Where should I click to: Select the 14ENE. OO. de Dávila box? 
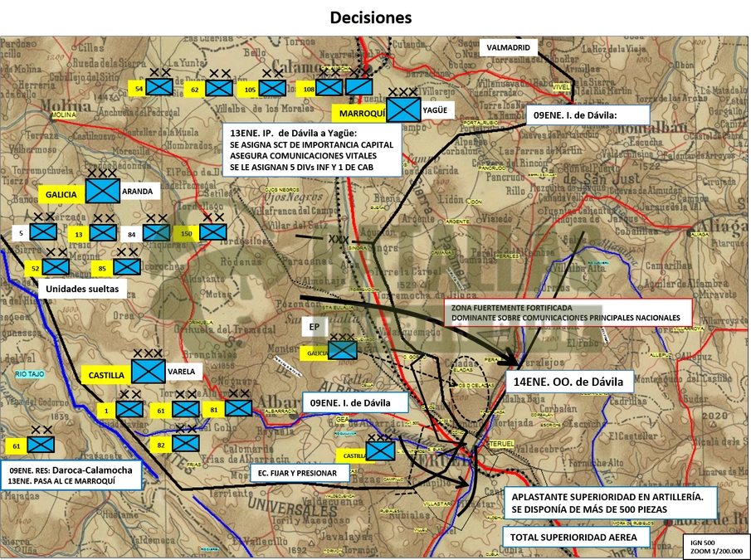click(x=570, y=382)
